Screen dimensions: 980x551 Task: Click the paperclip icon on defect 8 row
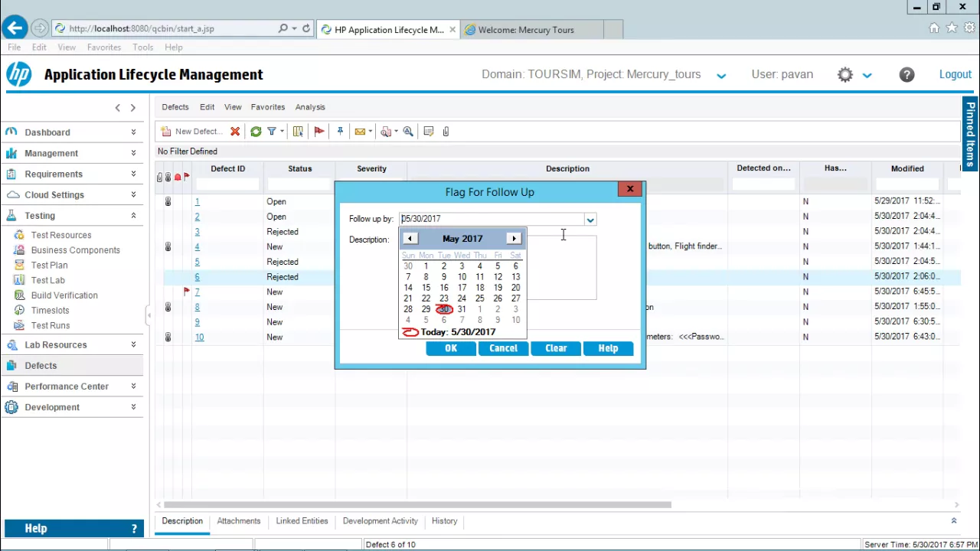[x=168, y=307]
